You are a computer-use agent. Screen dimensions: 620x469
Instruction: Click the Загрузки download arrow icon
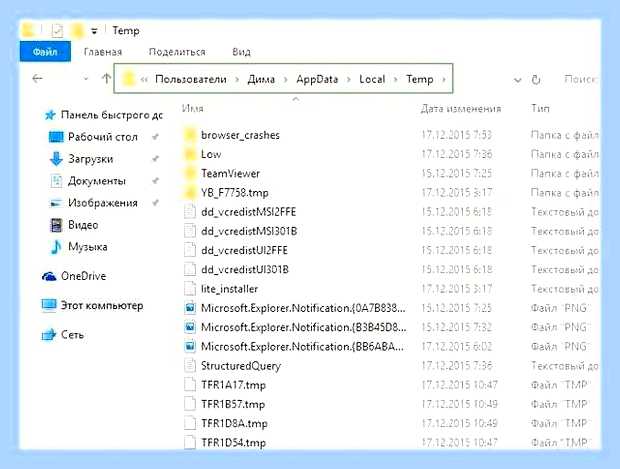pyautogui.click(x=56, y=159)
